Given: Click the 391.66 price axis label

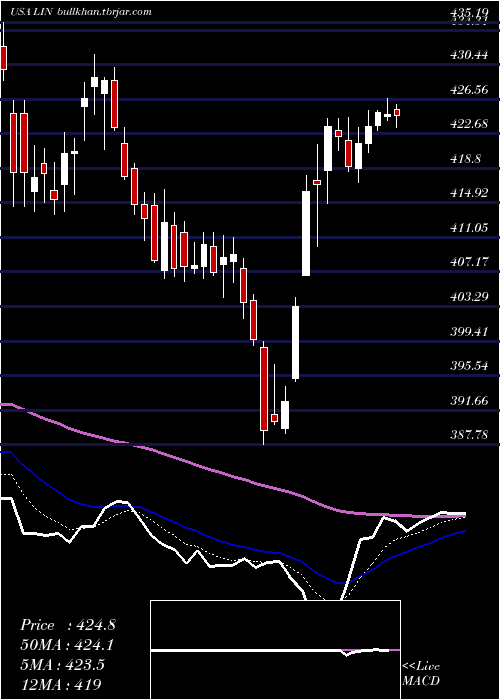Looking at the screenshot, I should click(x=467, y=401).
